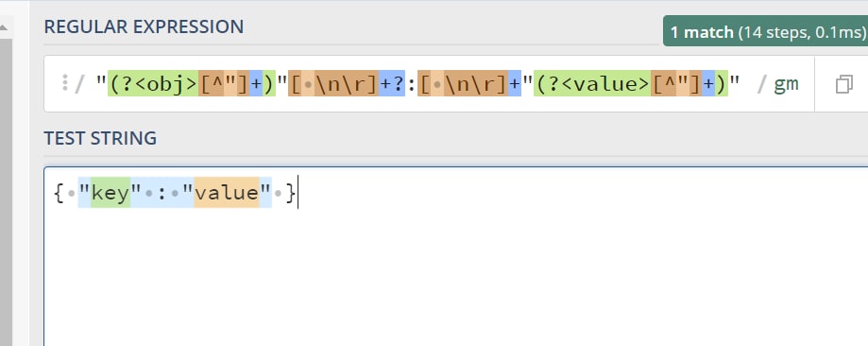This screenshot has width=868, height=346.
Task: Click the matched "key" text in test string
Action: [111, 193]
